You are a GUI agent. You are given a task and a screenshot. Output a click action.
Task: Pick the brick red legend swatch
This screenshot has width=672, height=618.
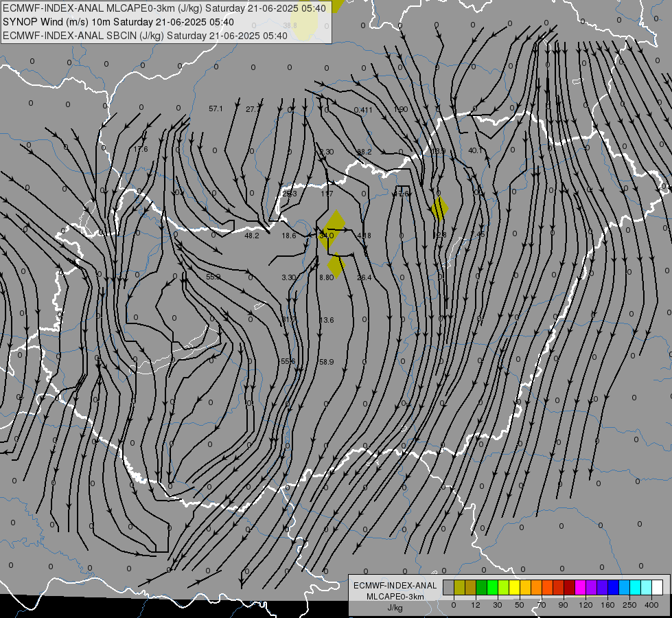coord(559,587)
